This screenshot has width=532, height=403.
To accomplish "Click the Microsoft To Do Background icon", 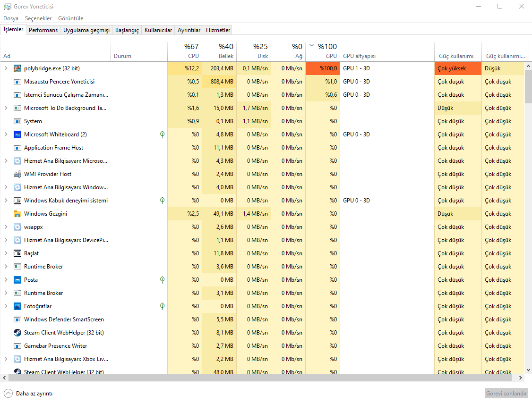I will click(17, 108).
